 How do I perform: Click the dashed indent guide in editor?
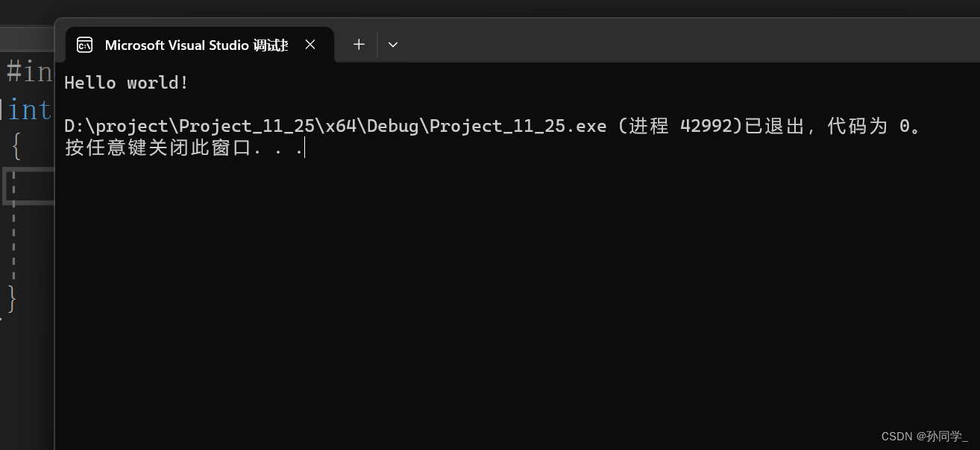point(14,238)
